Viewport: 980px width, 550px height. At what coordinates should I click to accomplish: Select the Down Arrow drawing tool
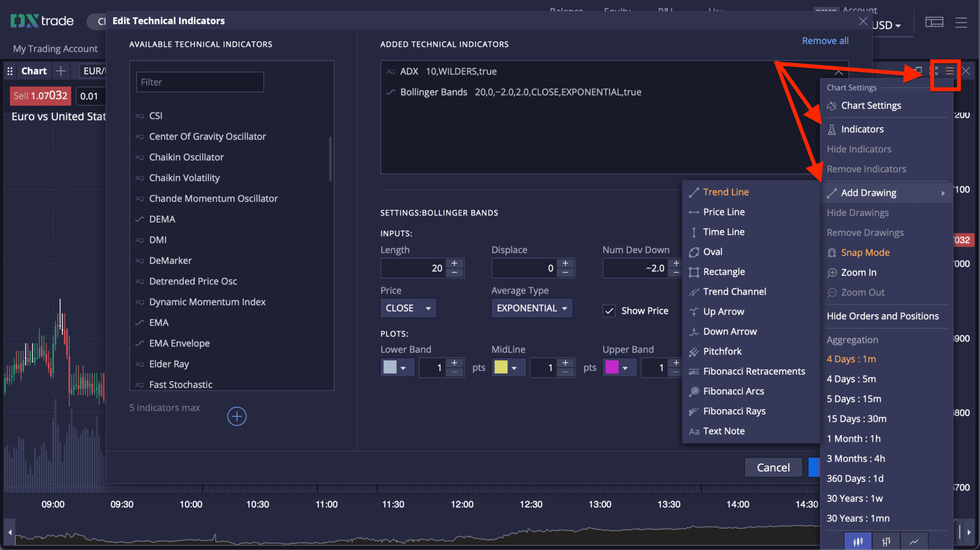coord(730,331)
